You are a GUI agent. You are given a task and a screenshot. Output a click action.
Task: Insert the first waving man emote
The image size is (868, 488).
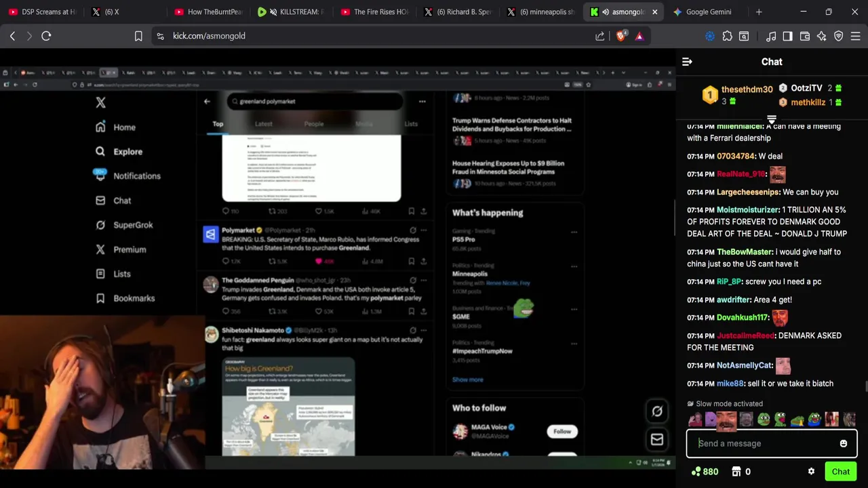[695, 420]
